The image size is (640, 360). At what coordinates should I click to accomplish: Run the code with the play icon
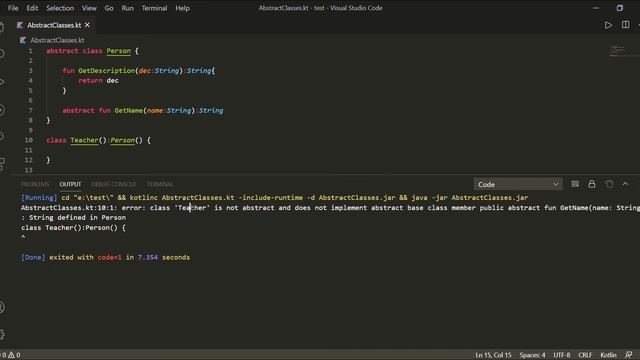pos(608,25)
